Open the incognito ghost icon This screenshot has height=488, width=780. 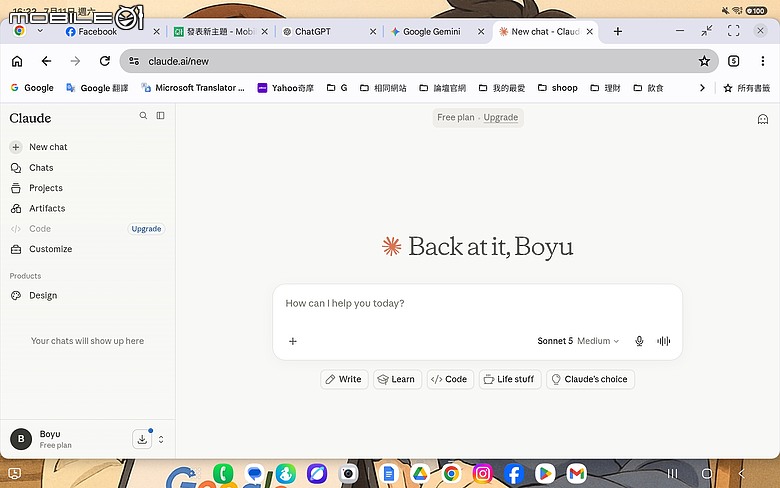pos(763,119)
